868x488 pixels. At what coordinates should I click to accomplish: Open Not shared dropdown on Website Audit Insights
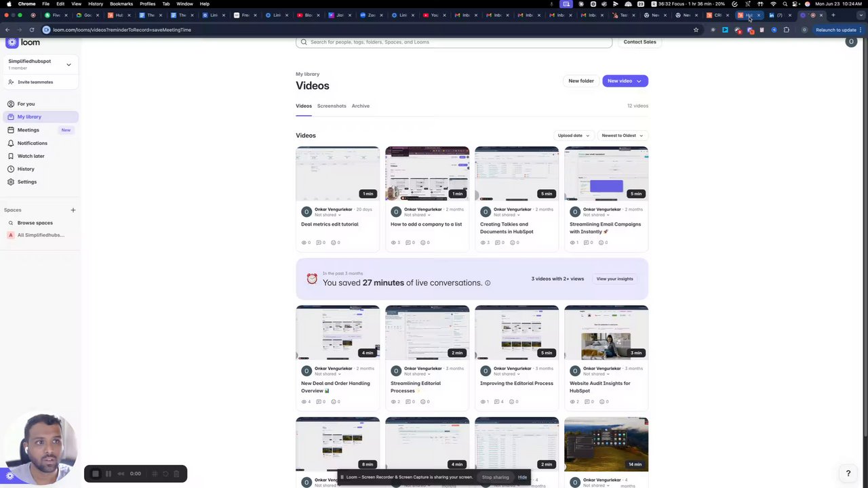coord(596,374)
